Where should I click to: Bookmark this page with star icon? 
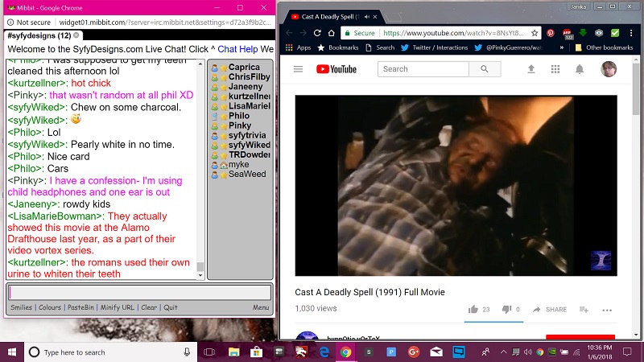pyautogui.click(x=535, y=33)
